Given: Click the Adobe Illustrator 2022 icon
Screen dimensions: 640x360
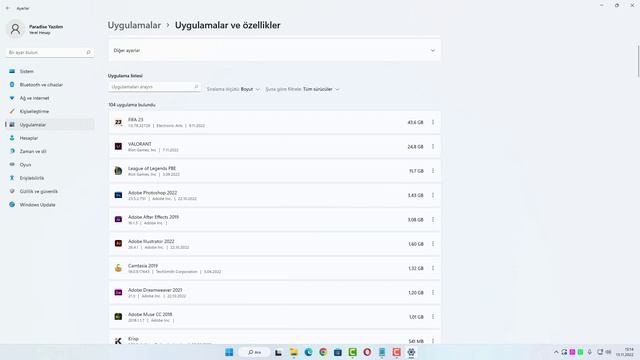Looking at the screenshot, I should pos(118,244).
